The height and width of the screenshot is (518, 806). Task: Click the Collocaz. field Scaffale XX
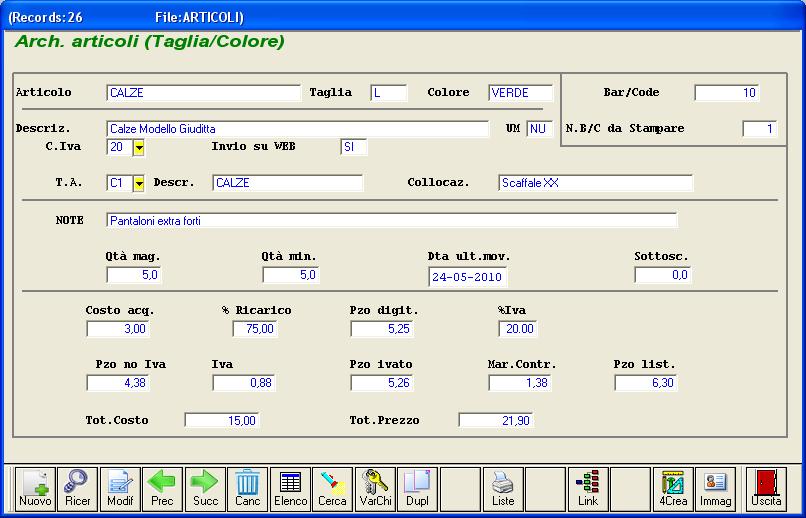[596, 183]
